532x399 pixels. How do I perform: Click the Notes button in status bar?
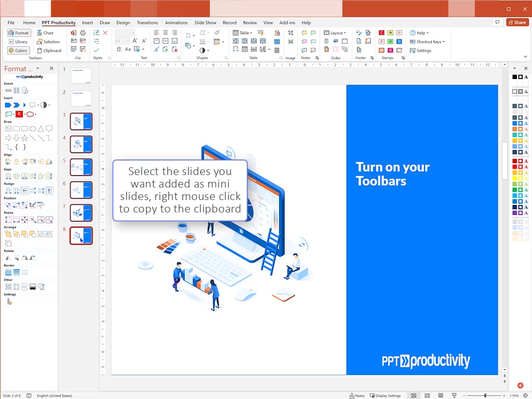357,395
